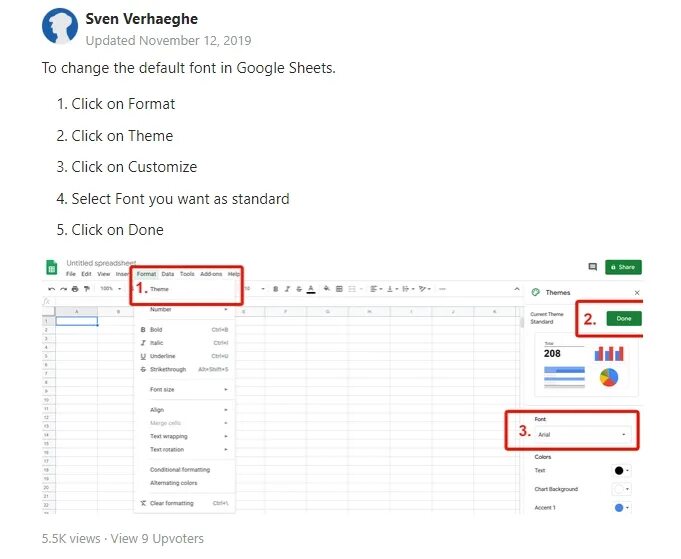Toggle Italic in the toolbar
The width and height of the screenshot is (681, 559).
(x=287, y=289)
